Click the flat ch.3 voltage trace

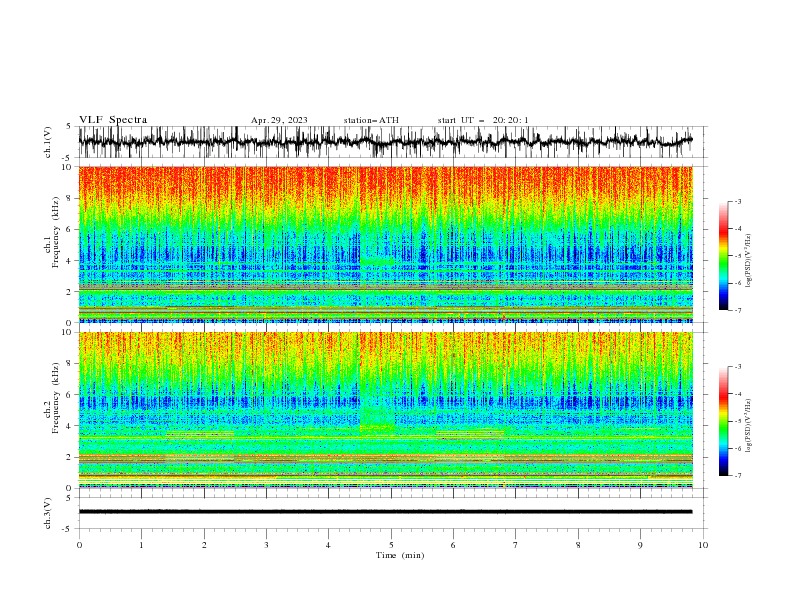pyautogui.click(x=385, y=512)
